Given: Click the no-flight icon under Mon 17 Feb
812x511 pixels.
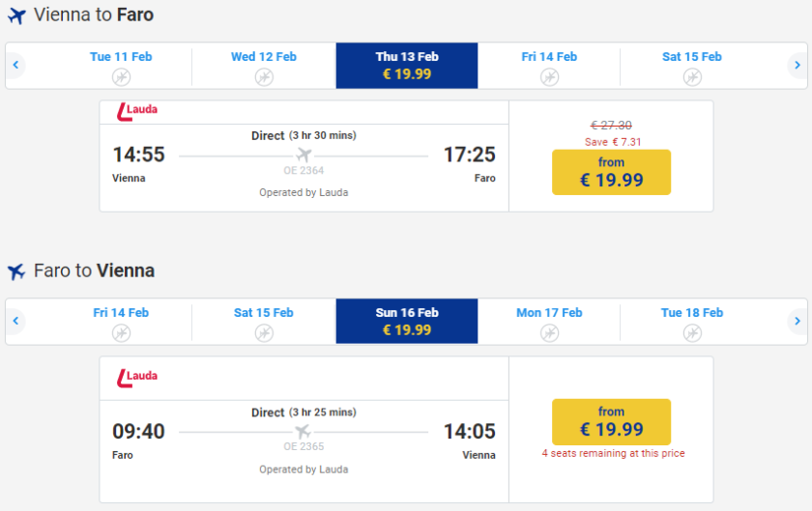Looking at the screenshot, I should (x=549, y=332).
